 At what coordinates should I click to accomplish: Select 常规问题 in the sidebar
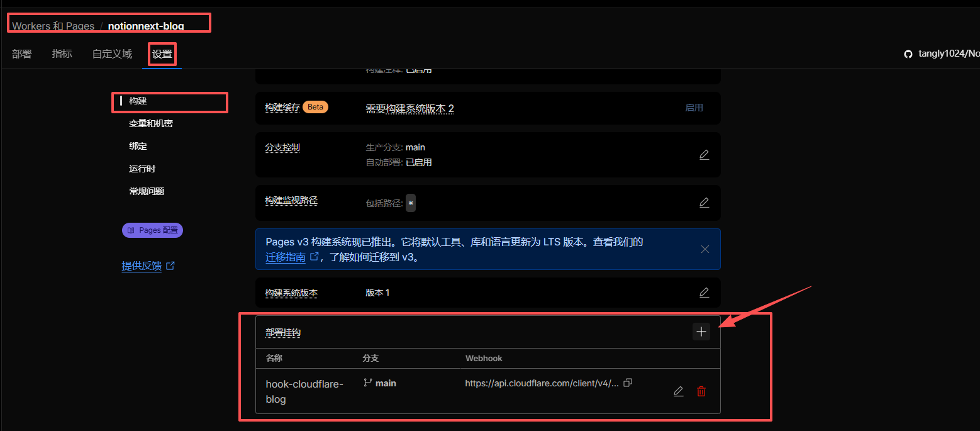147,191
